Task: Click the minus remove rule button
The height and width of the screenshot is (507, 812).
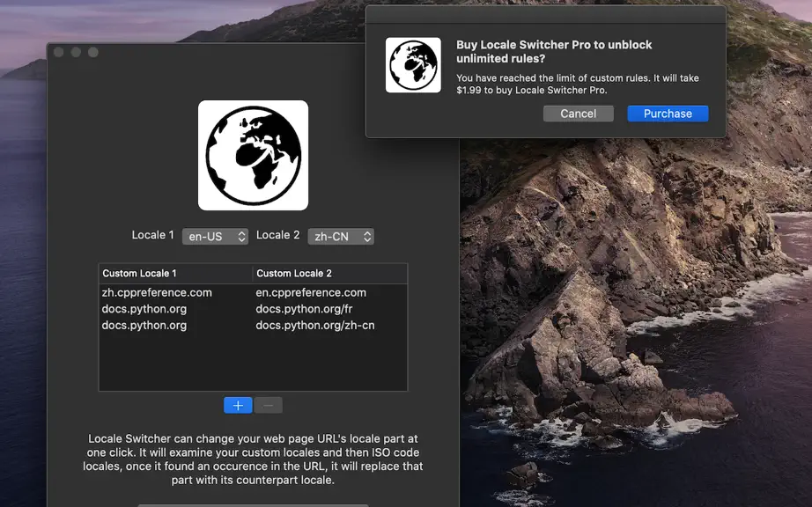Action: [x=269, y=406]
